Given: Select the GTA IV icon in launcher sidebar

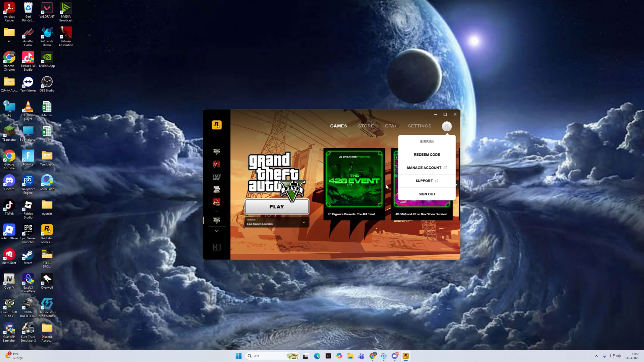Looking at the screenshot, I should point(217,177).
